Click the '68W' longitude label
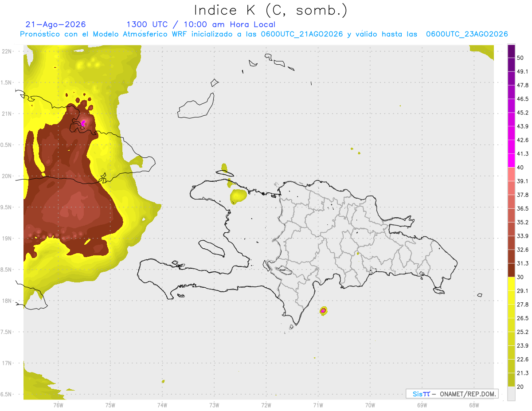Image resolution: width=532 pixels, height=411 pixels. click(x=474, y=405)
